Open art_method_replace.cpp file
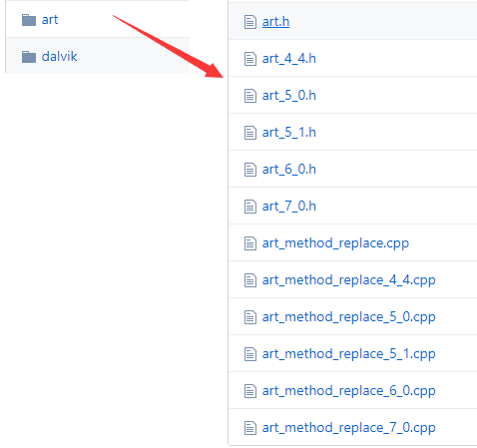 click(335, 243)
